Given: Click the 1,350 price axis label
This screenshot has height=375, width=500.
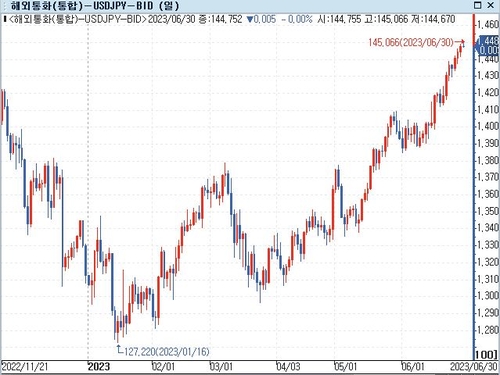Looking at the screenshot, I should coord(488,211).
